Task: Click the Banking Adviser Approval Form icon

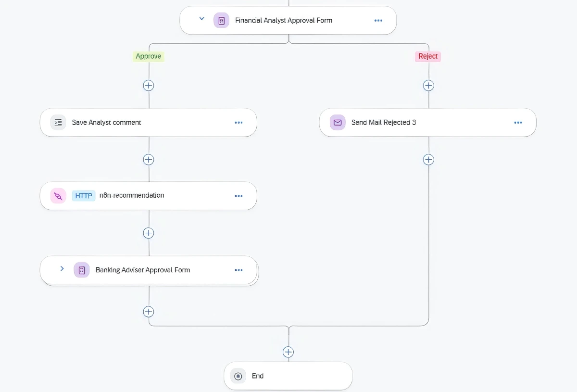Action: tap(81, 270)
